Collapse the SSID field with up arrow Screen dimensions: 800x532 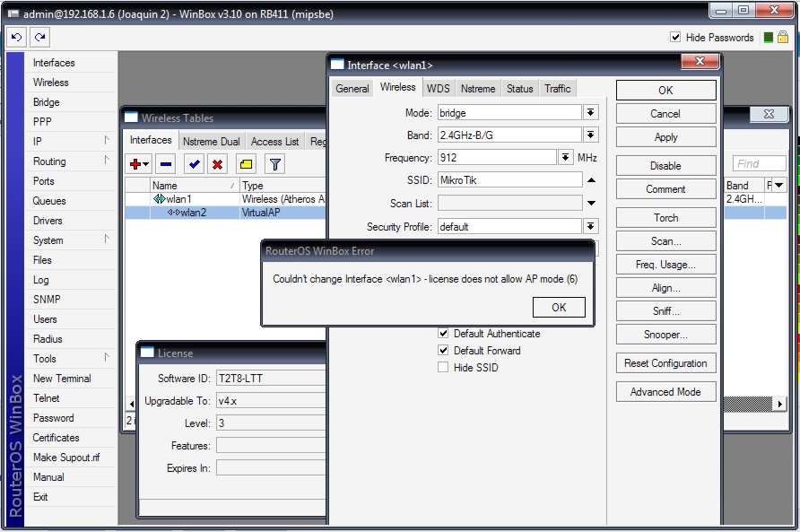coord(591,180)
